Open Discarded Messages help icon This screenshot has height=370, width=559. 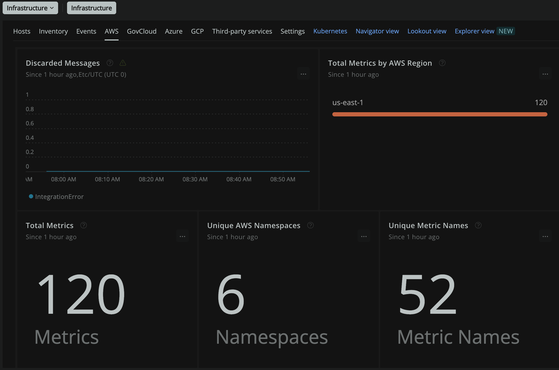pos(110,63)
